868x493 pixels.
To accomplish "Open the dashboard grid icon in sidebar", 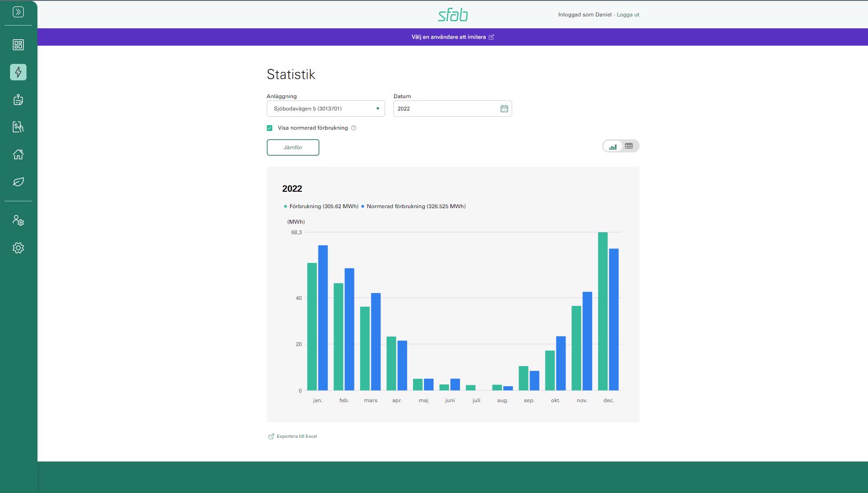I will click(x=18, y=45).
